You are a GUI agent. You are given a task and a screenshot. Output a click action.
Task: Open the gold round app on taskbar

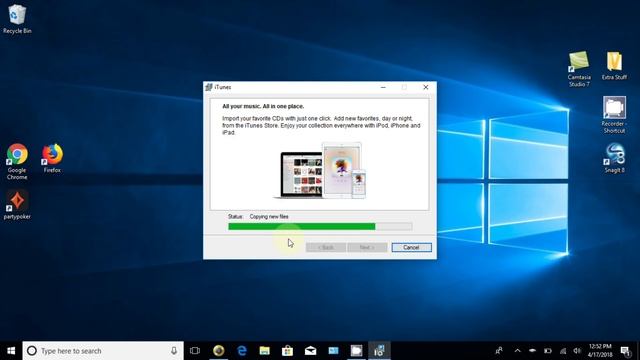click(219, 351)
